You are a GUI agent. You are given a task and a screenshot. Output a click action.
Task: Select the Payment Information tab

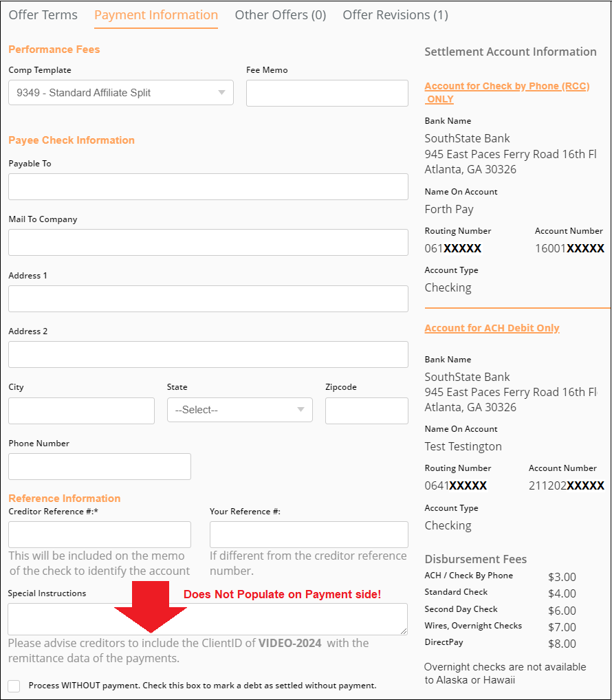click(x=156, y=14)
